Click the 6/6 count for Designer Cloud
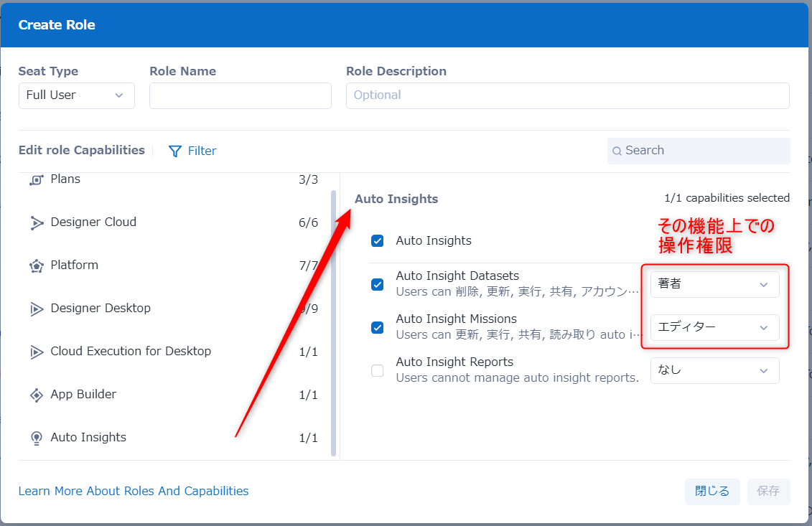This screenshot has height=526, width=812. (308, 222)
